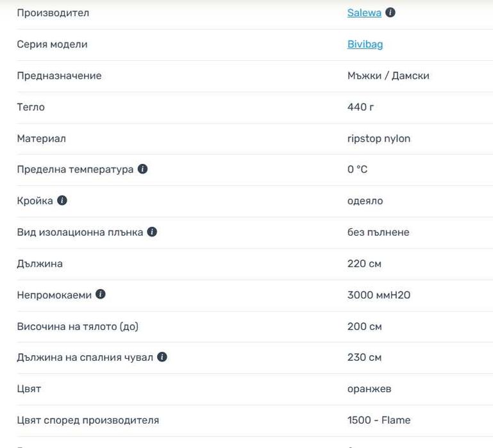The image size is (493, 448).
Task: Click the Мъжки / Дамски value
Action: 388,76
